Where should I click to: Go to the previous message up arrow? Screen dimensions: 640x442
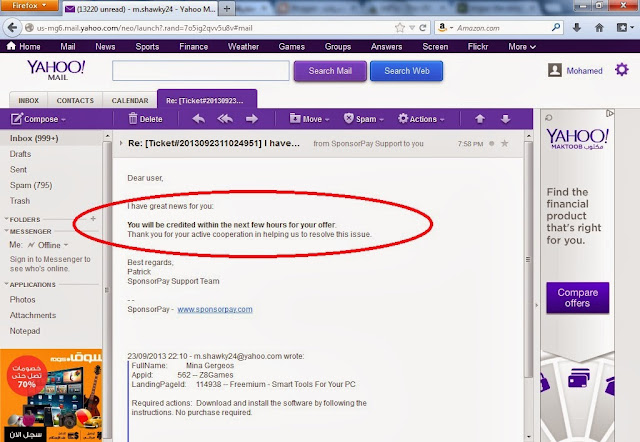[x=480, y=119]
